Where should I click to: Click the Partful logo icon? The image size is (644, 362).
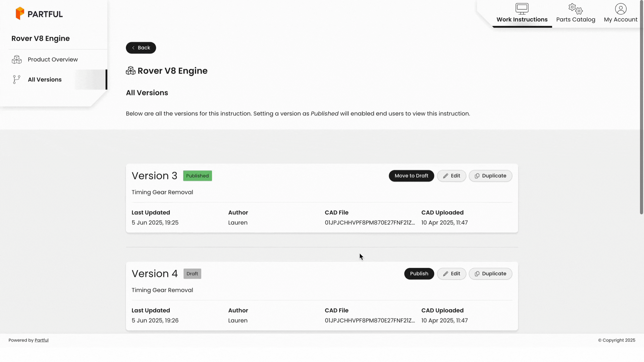pyautogui.click(x=20, y=13)
